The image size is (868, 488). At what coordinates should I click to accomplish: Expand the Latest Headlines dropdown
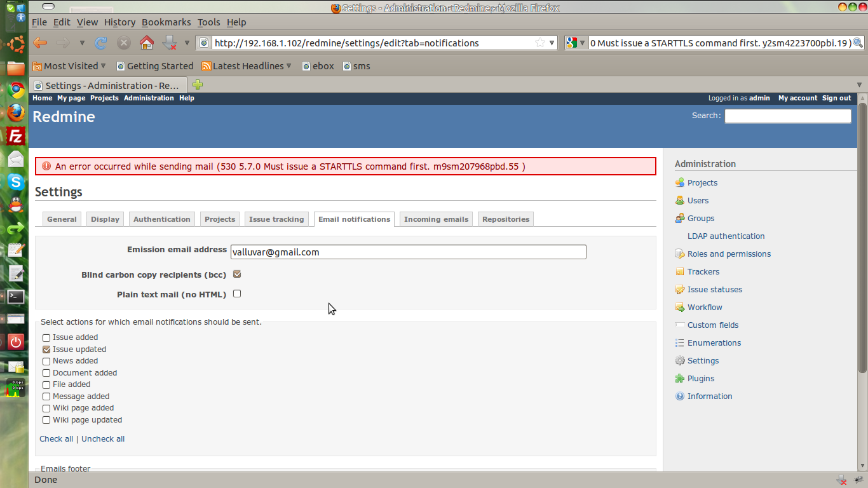[x=288, y=65]
